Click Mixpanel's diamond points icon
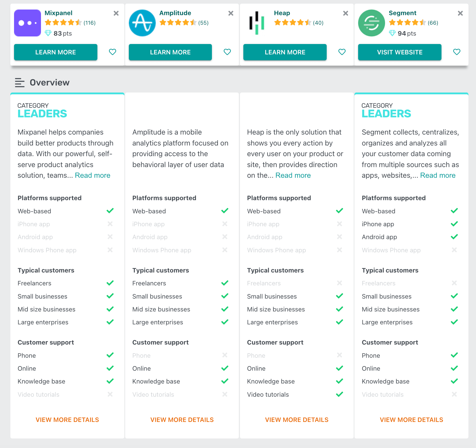 pyautogui.click(x=48, y=33)
